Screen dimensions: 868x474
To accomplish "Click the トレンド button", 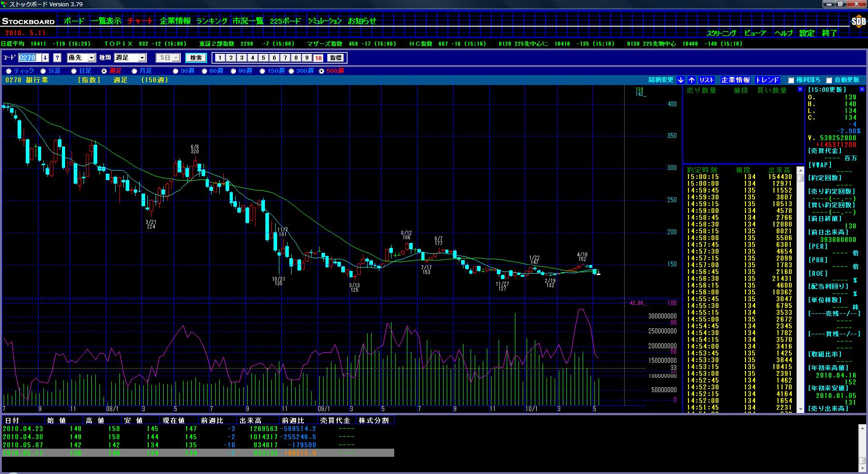I will 767,80.
